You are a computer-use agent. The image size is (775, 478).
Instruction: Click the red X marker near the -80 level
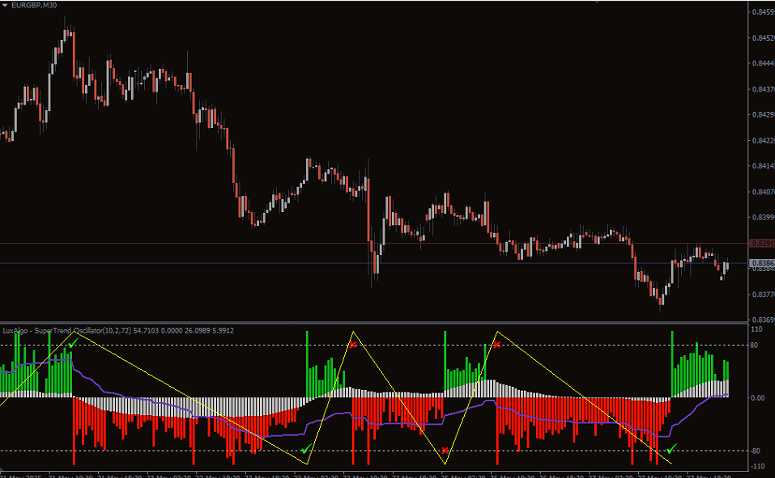(445, 450)
